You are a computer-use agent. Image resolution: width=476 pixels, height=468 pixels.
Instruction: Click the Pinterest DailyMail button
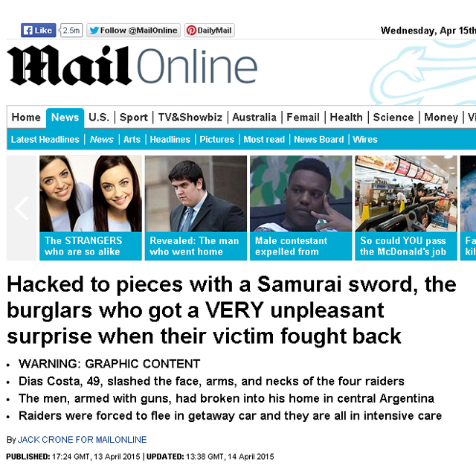210,31
